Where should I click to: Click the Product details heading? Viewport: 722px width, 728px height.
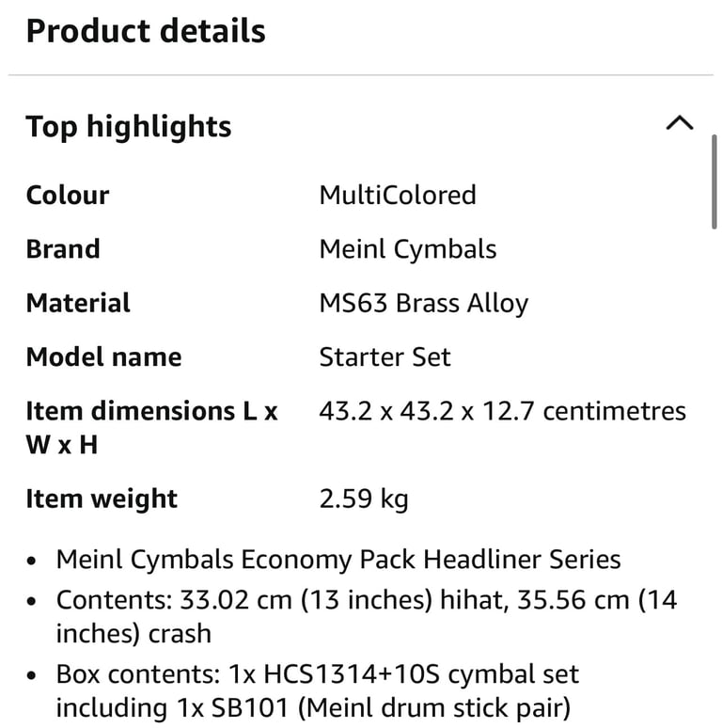pos(146,31)
